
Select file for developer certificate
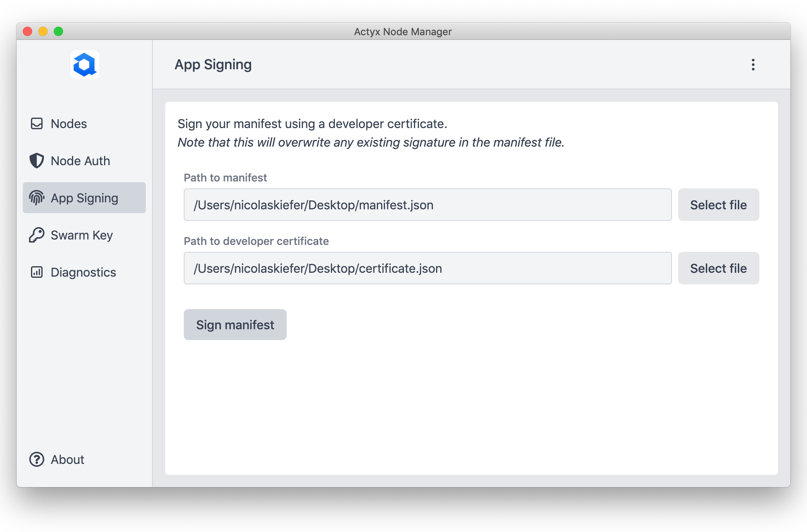click(718, 268)
